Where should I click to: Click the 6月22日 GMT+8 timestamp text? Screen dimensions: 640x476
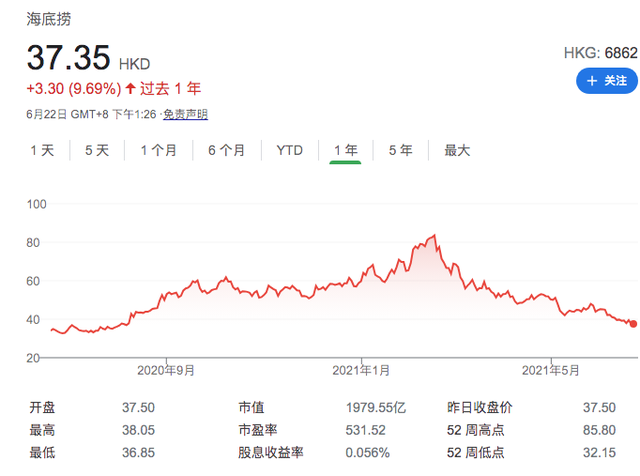click(x=91, y=114)
